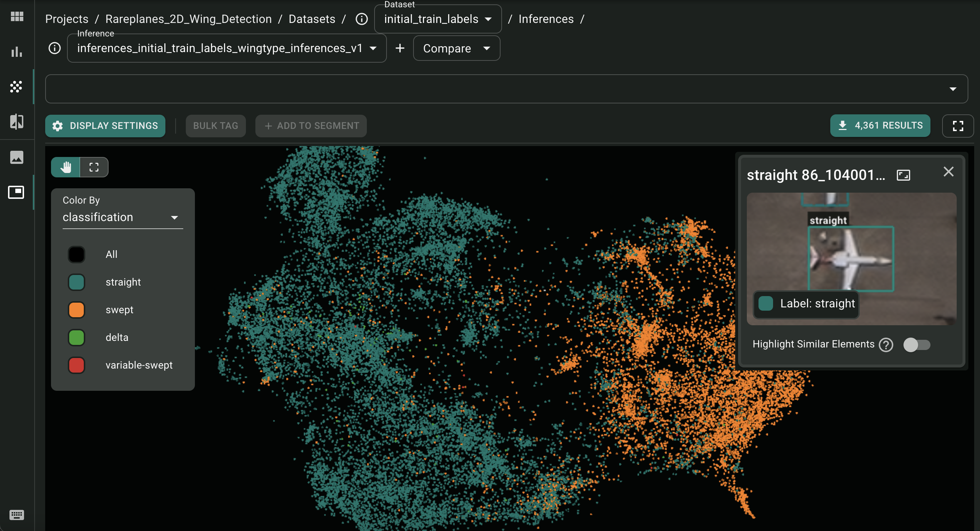Download the 4,361 Results

point(879,126)
